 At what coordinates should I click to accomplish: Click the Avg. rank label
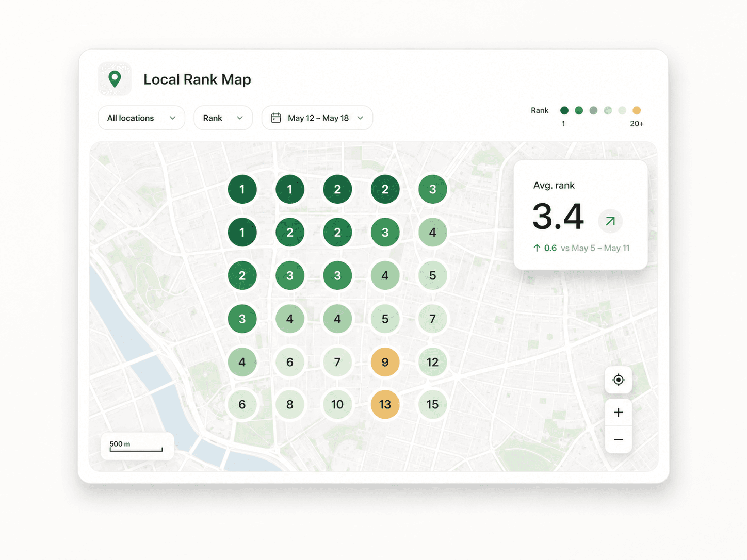click(x=554, y=185)
